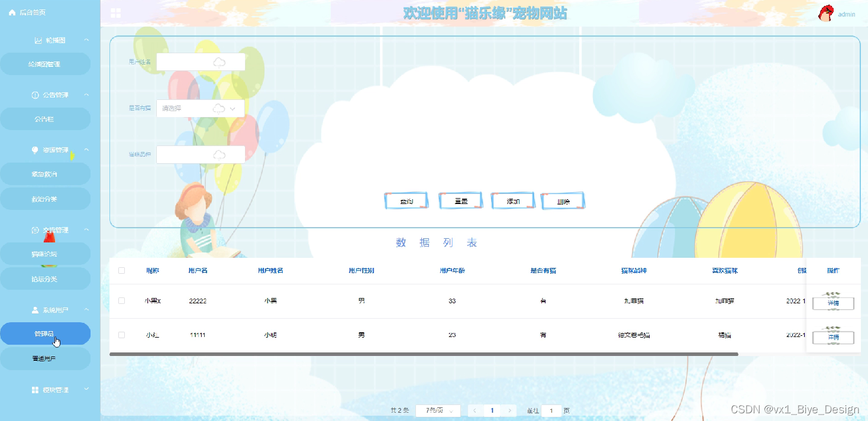Screen dimensions: 868x421
Task: Click the grid icon beside 模块管理
Action: point(35,390)
